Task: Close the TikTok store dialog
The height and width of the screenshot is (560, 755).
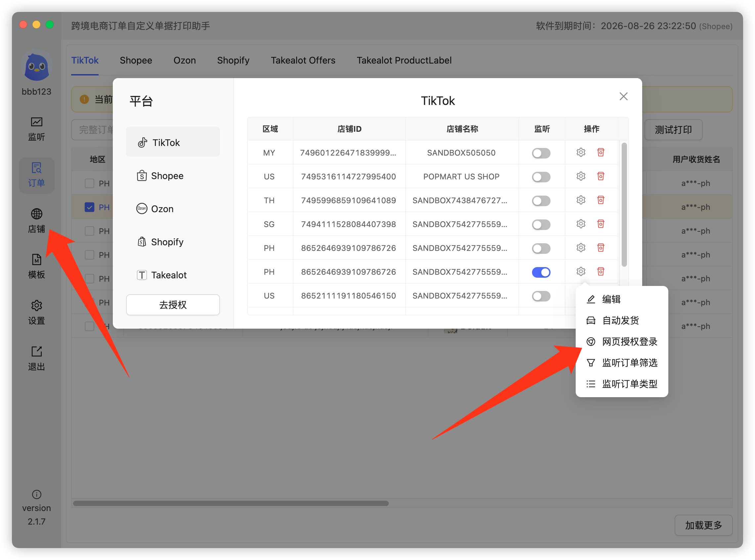Action: click(x=624, y=97)
